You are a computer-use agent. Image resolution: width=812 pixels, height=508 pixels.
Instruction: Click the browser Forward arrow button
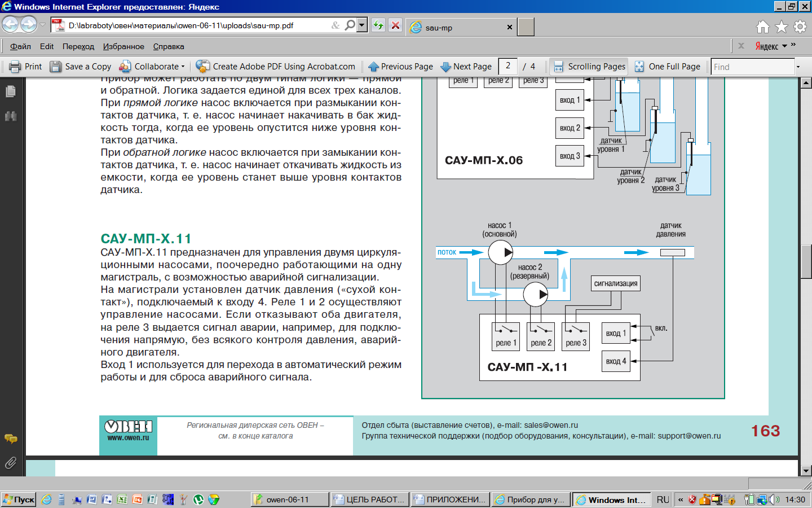coord(28,25)
